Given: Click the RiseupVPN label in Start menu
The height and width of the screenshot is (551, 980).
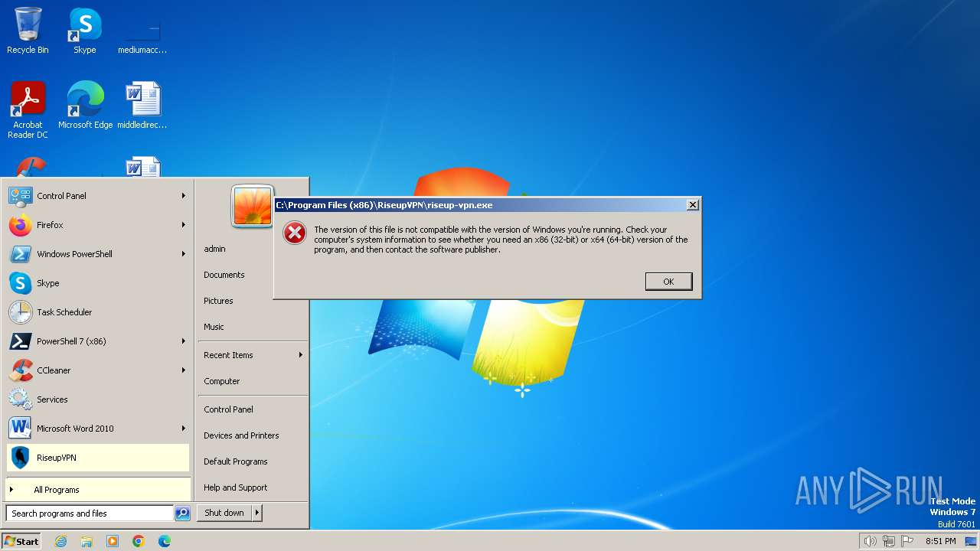Looking at the screenshot, I should point(57,458).
